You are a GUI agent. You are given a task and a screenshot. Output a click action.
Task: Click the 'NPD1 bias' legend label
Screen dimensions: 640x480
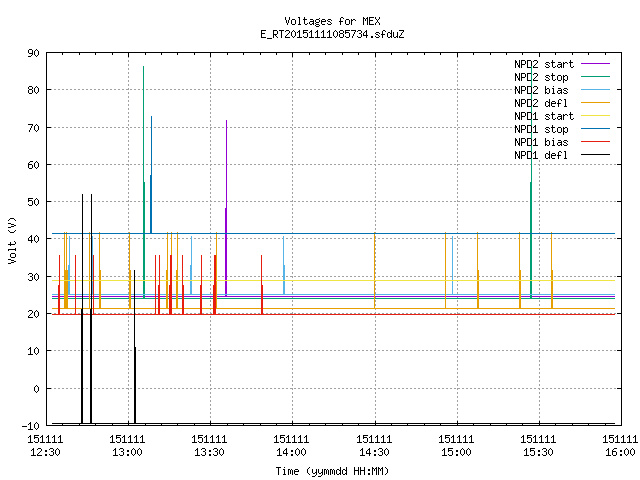541,142
